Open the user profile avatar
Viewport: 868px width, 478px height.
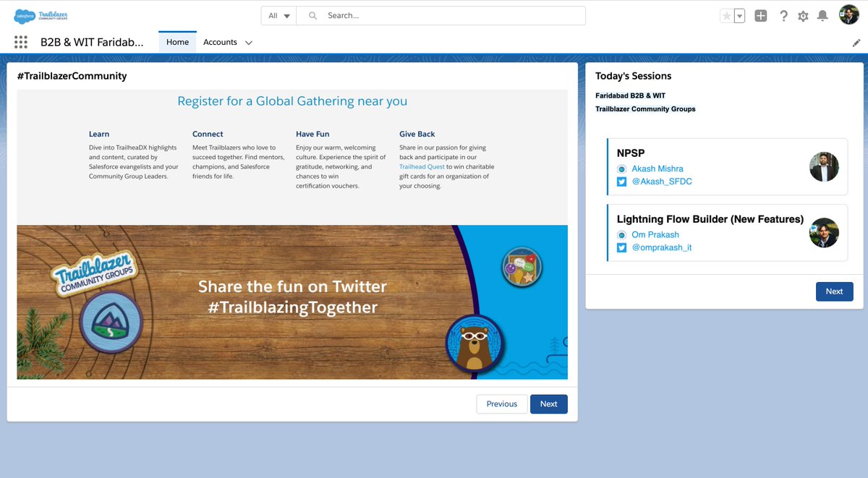849,15
